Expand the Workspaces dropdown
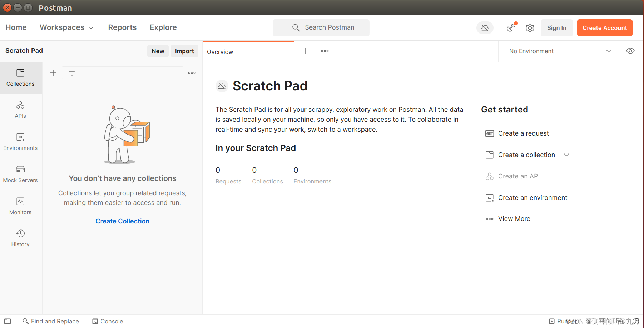 (x=67, y=27)
